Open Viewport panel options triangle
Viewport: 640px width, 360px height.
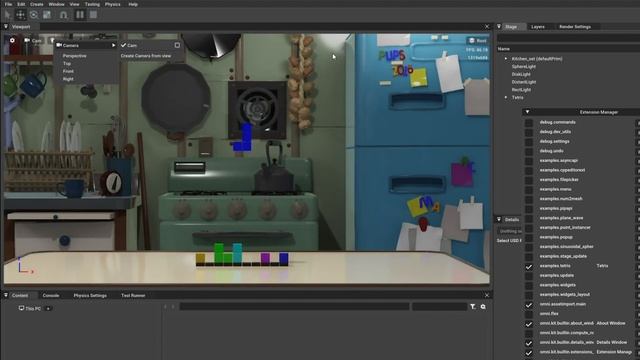tap(6, 27)
